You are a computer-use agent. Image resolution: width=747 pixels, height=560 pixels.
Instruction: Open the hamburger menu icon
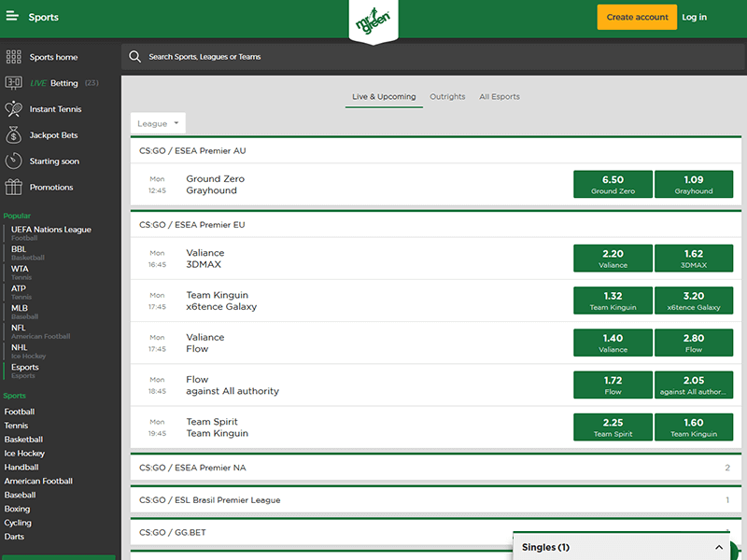point(12,16)
